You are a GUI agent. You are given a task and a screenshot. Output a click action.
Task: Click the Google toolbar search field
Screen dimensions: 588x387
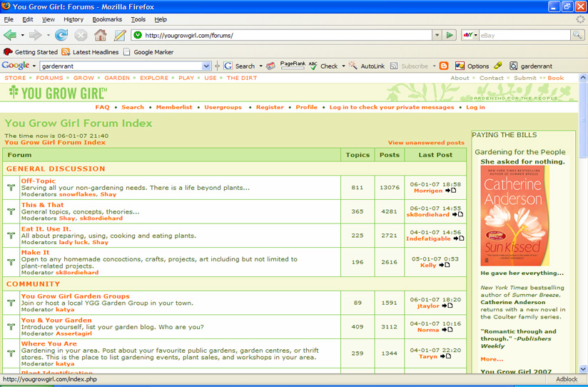point(122,66)
